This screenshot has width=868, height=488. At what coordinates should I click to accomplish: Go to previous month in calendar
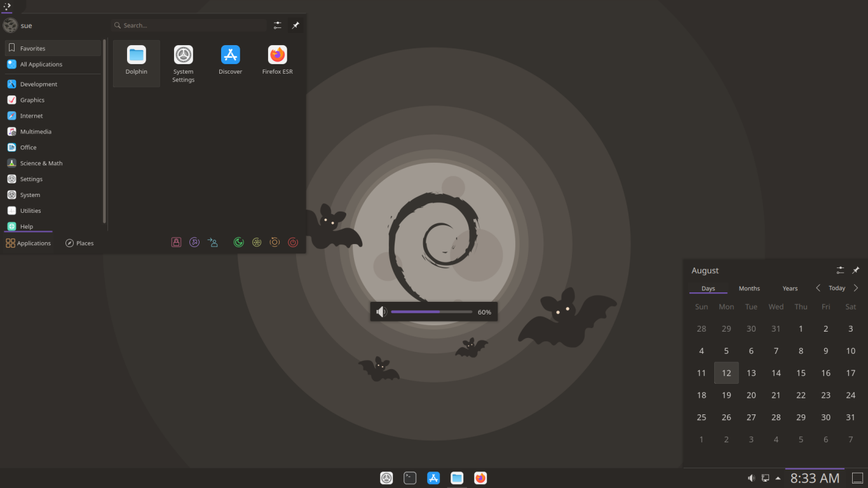[818, 288]
